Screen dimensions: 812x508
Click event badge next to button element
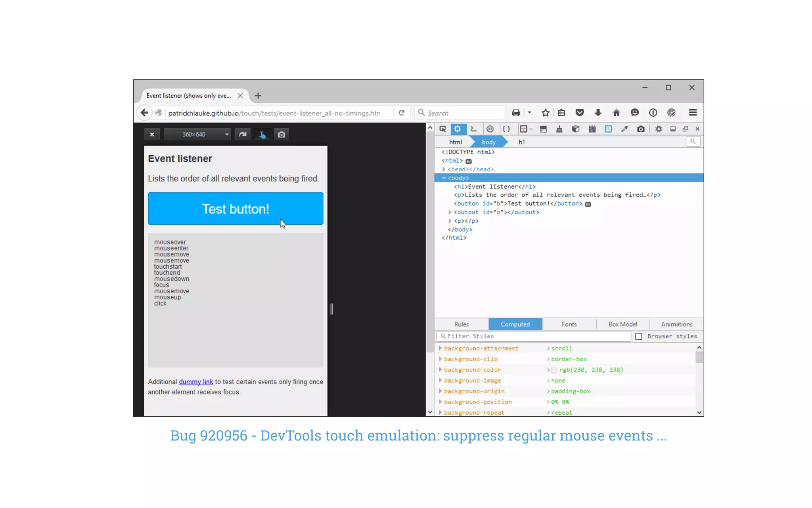pos(588,204)
